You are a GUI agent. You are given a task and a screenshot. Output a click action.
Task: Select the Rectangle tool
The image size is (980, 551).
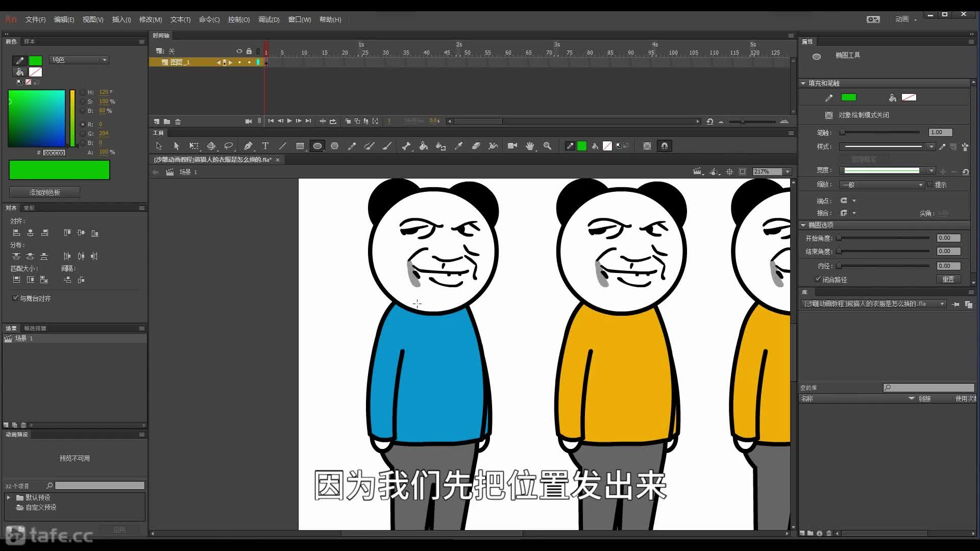pyautogui.click(x=300, y=146)
